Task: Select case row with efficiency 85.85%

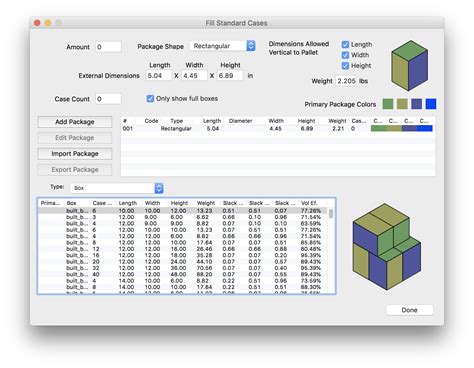Action: 183,242
